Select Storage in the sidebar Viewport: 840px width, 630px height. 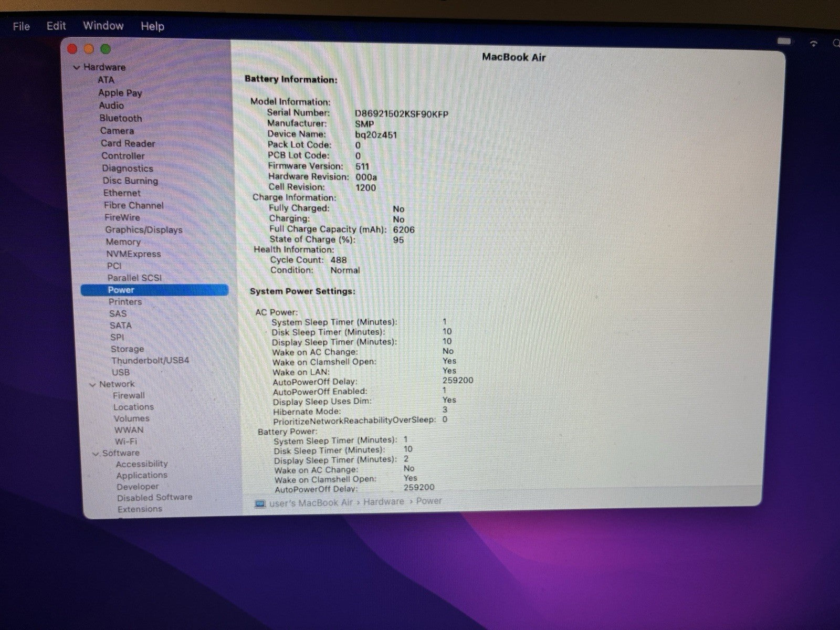[x=127, y=349]
